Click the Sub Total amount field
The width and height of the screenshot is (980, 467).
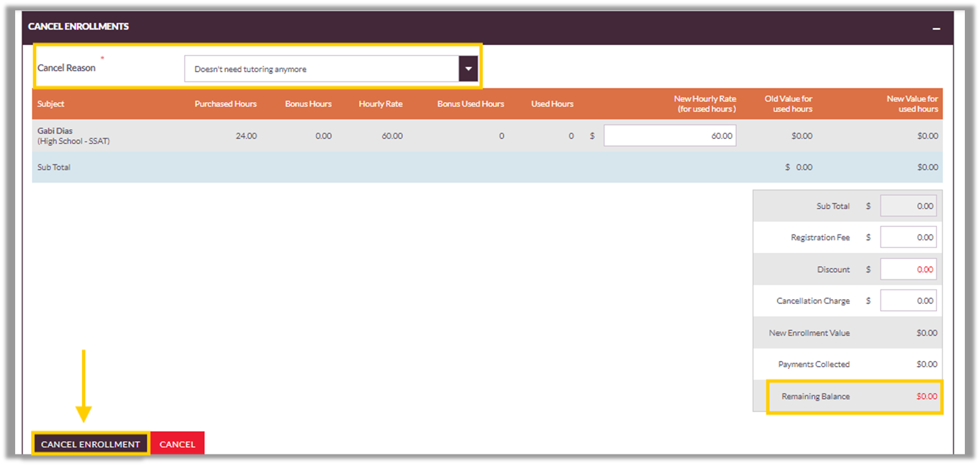908,206
